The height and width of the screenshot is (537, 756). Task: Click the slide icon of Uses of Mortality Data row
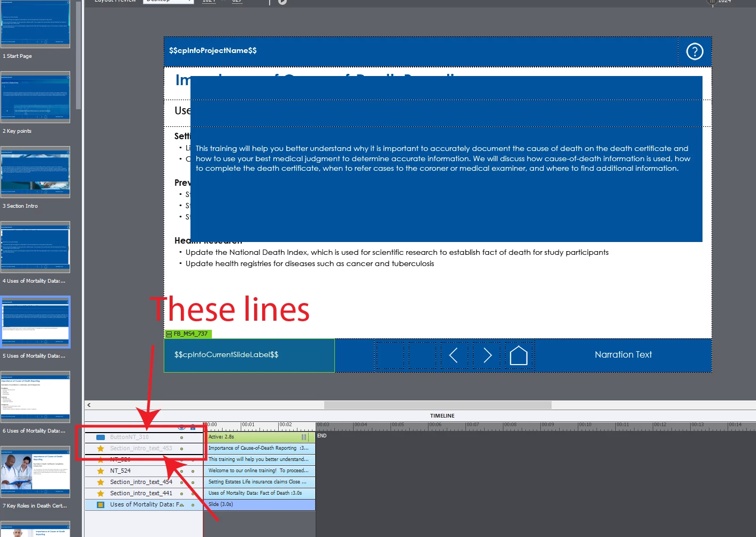100,505
